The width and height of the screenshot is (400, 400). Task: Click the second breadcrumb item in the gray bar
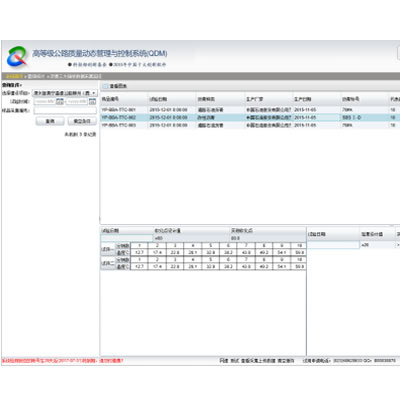pyautogui.click(x=36, y=76)
